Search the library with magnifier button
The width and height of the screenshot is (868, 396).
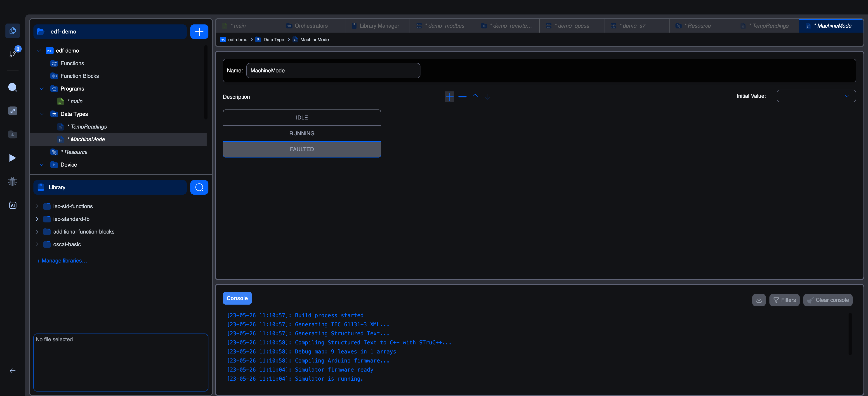(x=199, y=187)
